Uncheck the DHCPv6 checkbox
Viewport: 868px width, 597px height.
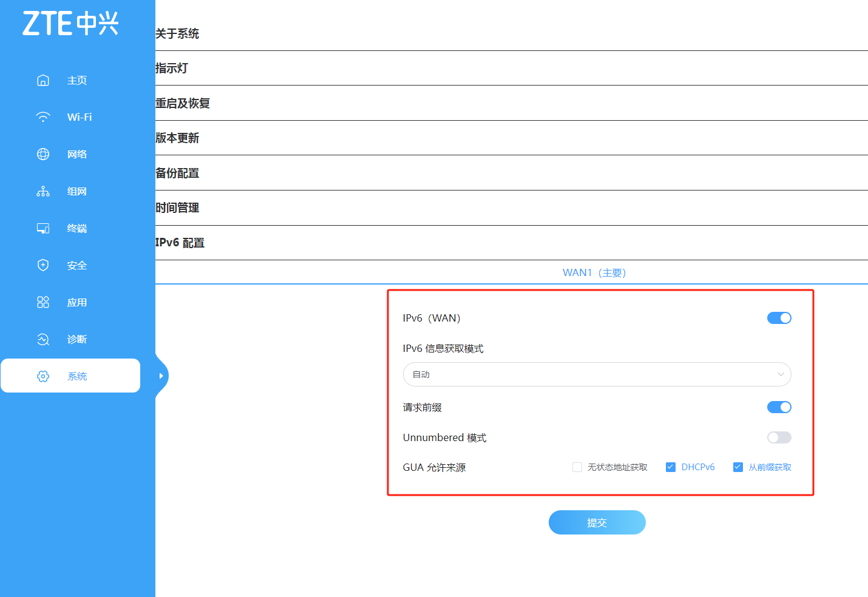click(671, 467)
